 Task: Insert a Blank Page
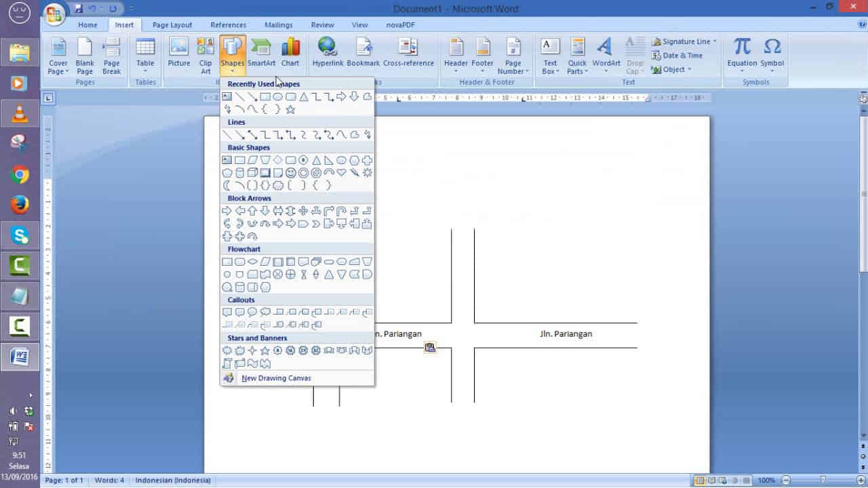(85, 55)
